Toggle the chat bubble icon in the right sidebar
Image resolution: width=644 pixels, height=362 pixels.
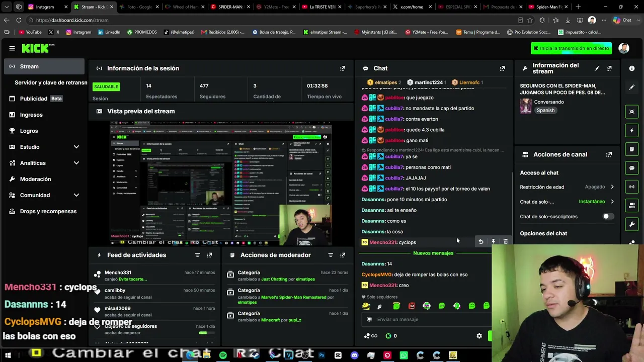(x=632, y=168)
